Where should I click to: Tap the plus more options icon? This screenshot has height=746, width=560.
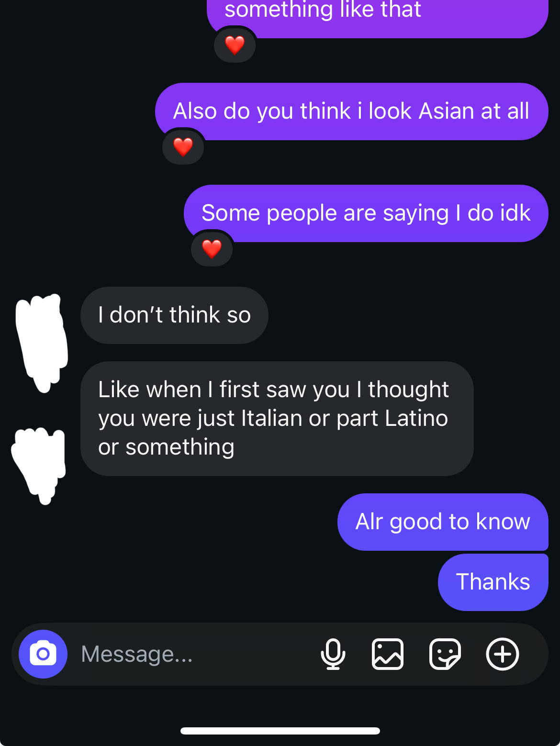(503, 654)
